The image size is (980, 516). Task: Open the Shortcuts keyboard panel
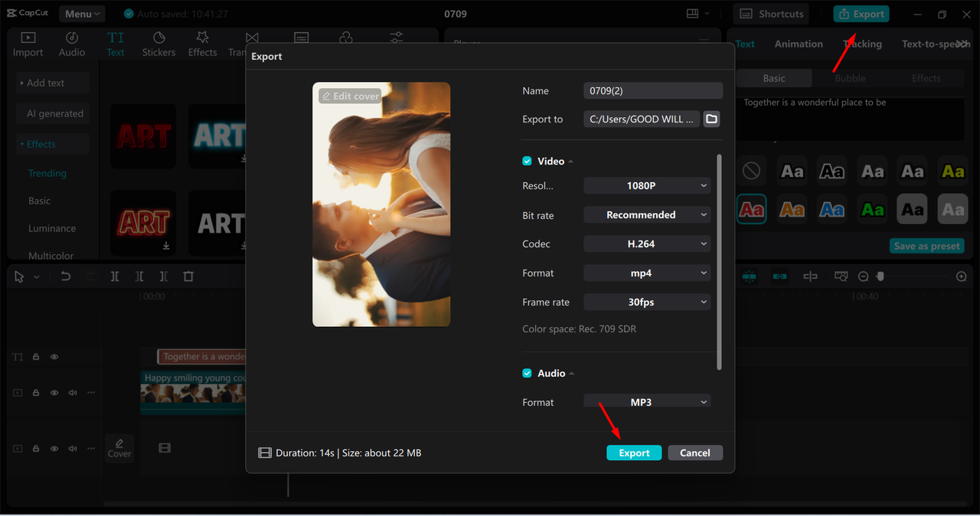point(770,14)
